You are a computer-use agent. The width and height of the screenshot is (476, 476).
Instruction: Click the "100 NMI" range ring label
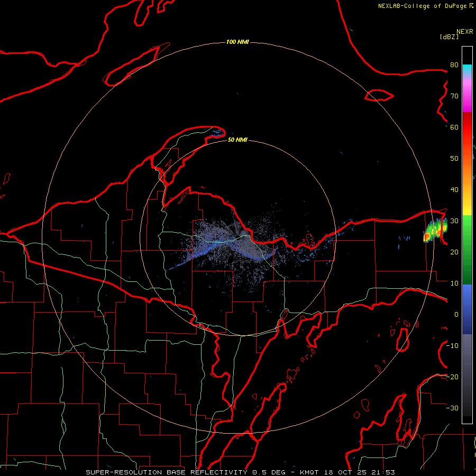pos(237,42)
